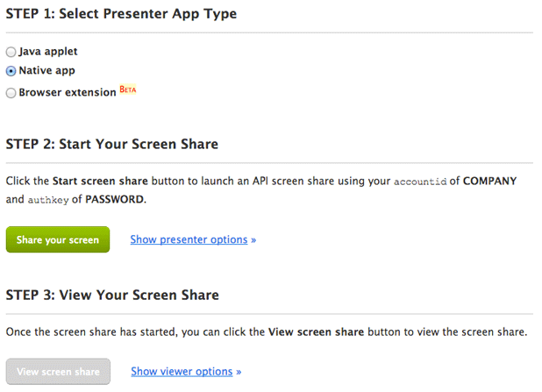Choose the Browser extension radio button
This screenshot has height=392, width=542.
tap(11, 92)
